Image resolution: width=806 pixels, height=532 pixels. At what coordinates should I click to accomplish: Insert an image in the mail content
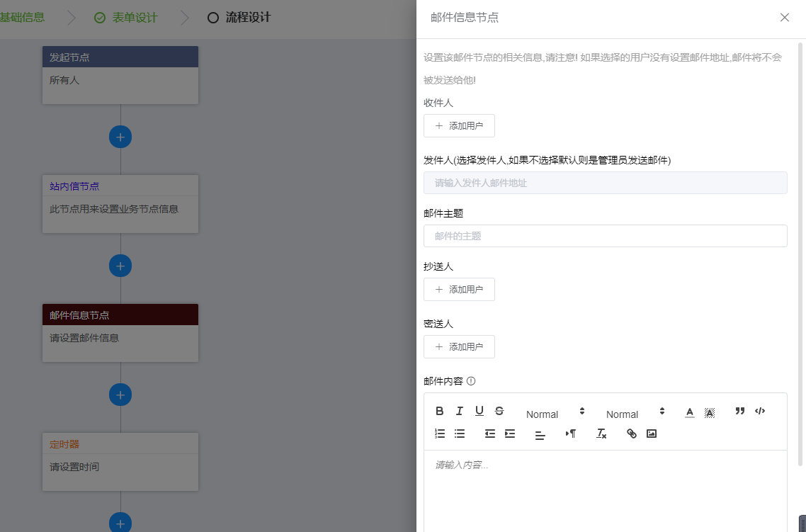(652, 434)
